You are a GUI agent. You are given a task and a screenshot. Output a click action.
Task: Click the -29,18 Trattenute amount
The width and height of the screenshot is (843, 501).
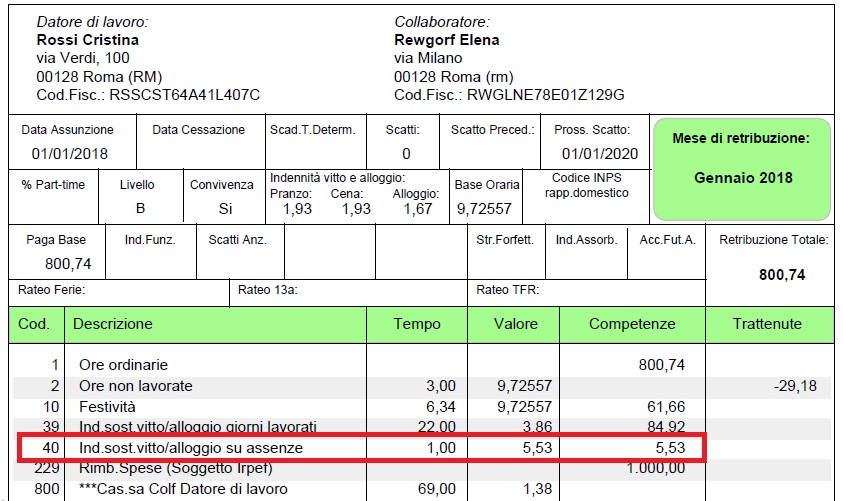796,386
